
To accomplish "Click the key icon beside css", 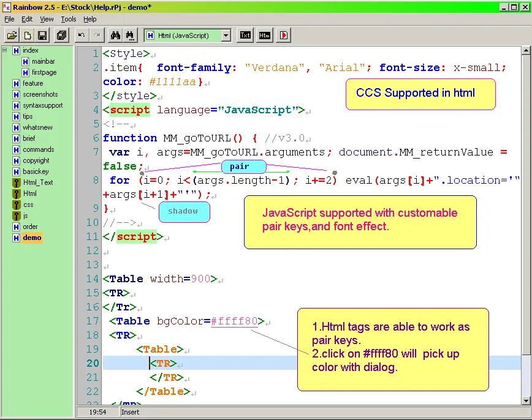I will coord(16,205).
